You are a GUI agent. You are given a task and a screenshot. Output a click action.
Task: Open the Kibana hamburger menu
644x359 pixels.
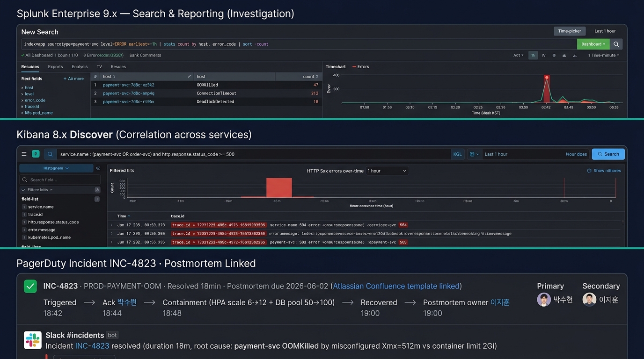tap(24, 154)
